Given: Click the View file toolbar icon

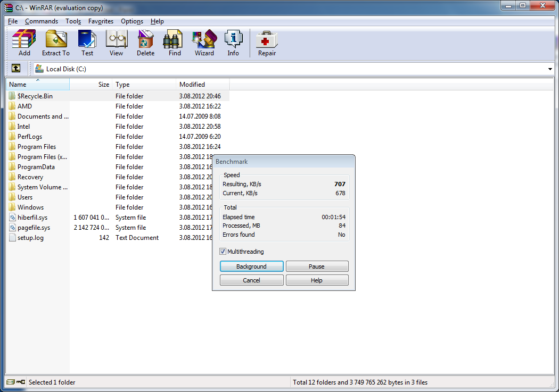Looking at the screenshot, I should point(116,39).
